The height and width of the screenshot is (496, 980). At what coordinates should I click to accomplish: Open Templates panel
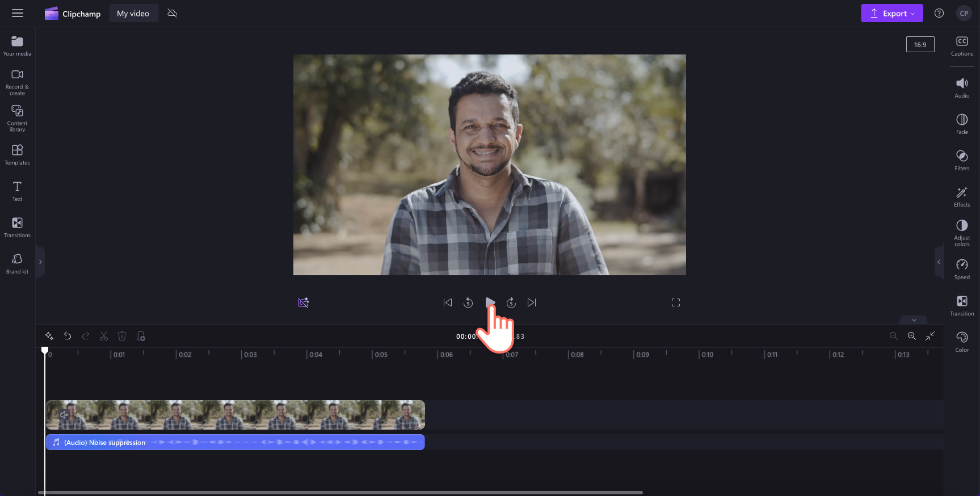tap(18, 154)
